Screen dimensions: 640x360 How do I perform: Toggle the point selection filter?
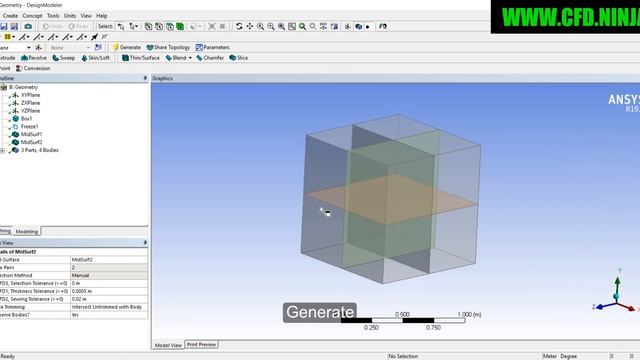click(148, 27)
